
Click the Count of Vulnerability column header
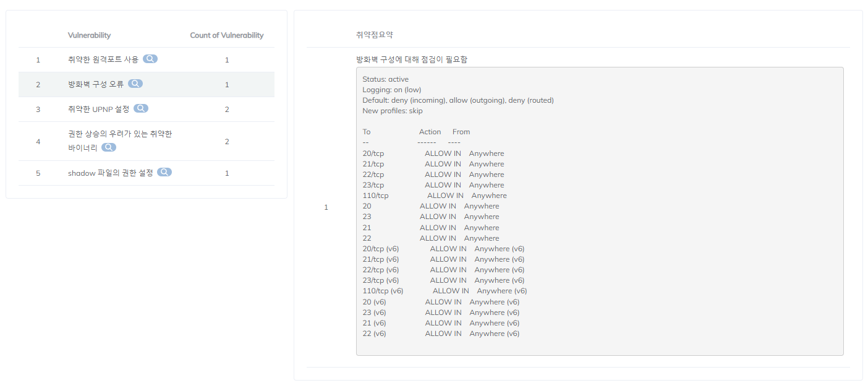pos(227,35)
